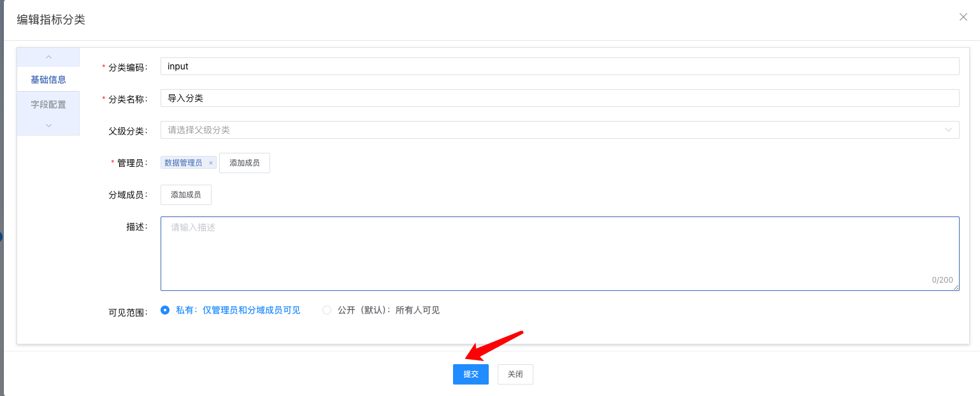
Task: Click into the 描述 text area
Action: click(559, 253)
